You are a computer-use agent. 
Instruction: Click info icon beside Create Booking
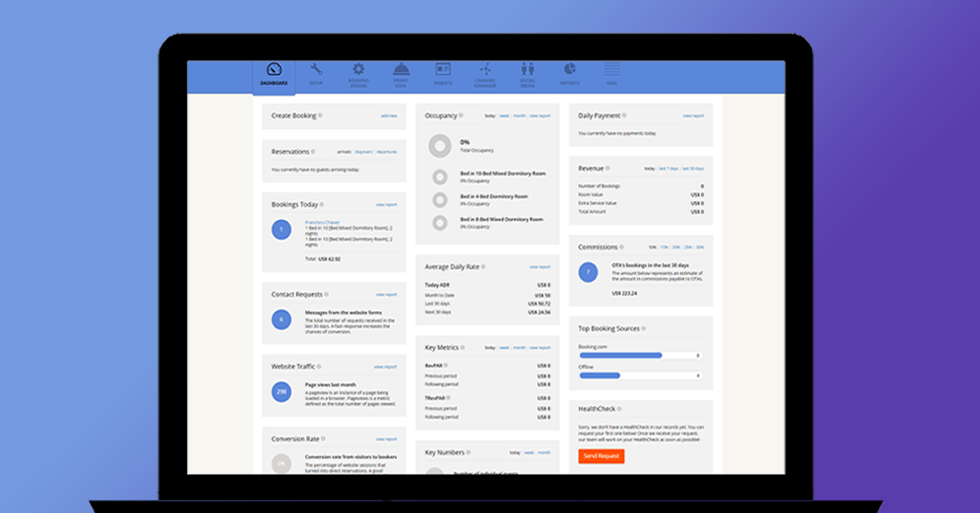(x=320, y=116)
